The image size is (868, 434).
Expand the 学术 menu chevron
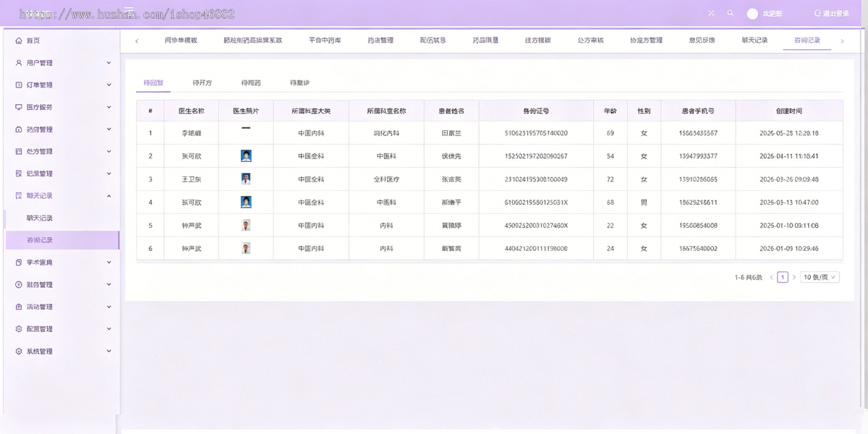pos(109,263)
